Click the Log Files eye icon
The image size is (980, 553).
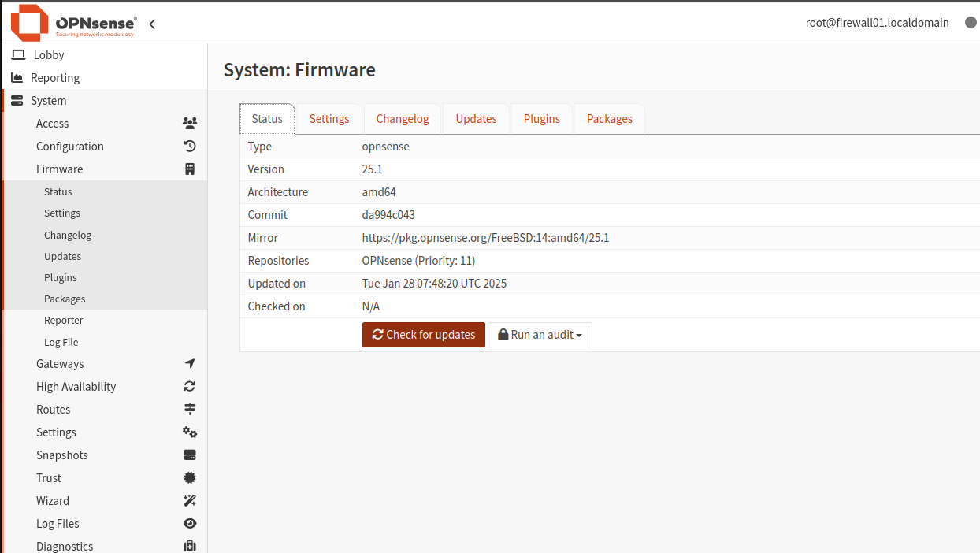point(190,524)
